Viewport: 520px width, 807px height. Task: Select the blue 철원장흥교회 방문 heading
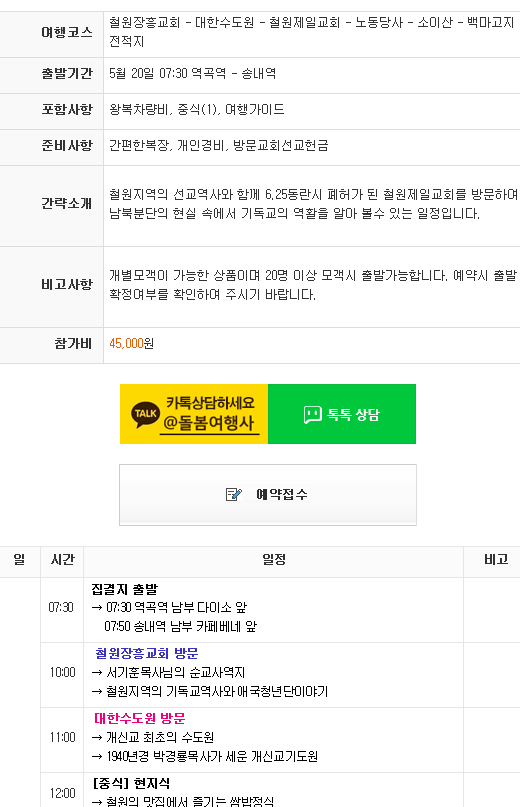(147, 654)
